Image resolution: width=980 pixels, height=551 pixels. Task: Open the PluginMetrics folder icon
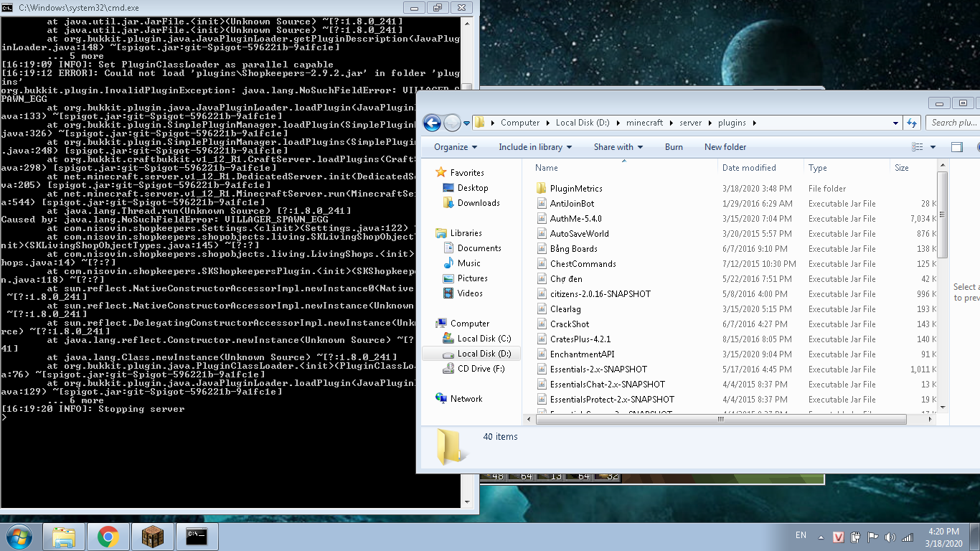pos(542,189)
